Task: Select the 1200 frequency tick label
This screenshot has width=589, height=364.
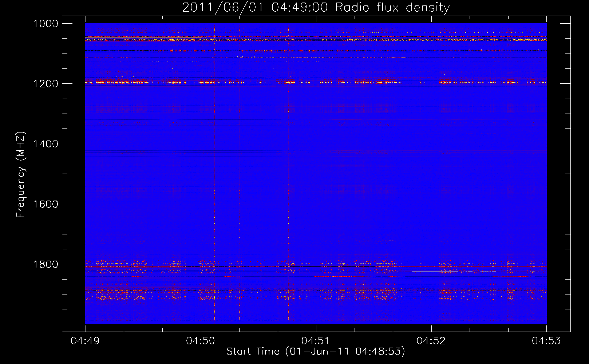Action: click(x=46, y=84)
